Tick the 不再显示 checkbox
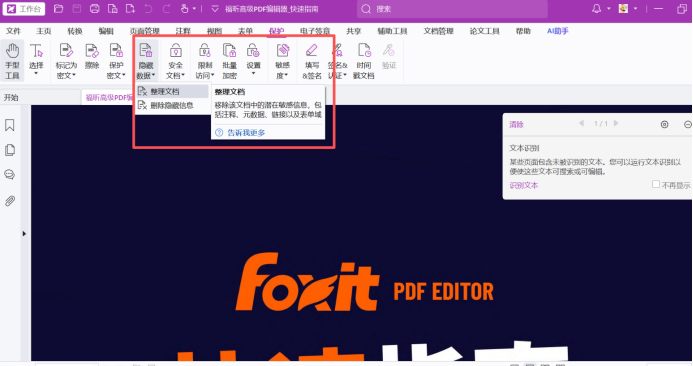Image resolution: width=693 pixels, height=366 pixels. [656, 184]
